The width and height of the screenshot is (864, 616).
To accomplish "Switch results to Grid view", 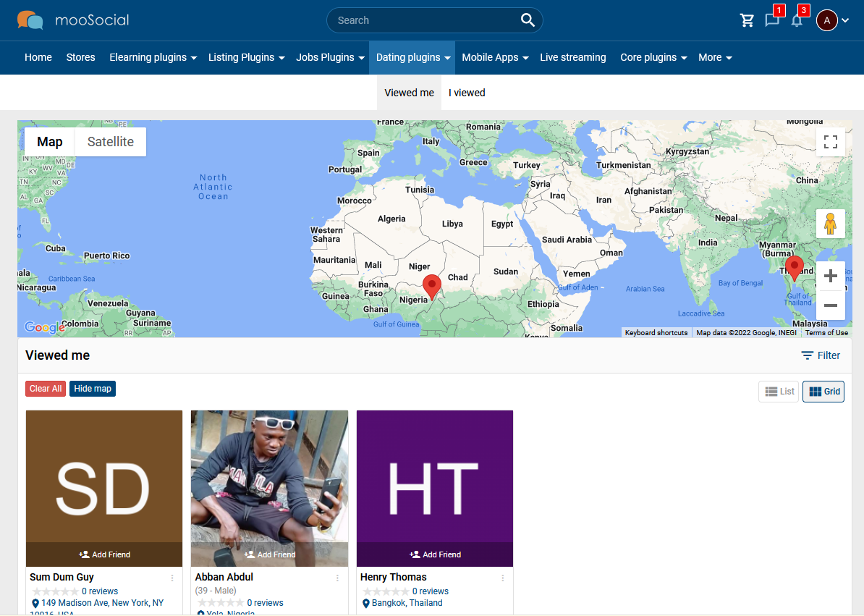I will click(x=823, y=392).
